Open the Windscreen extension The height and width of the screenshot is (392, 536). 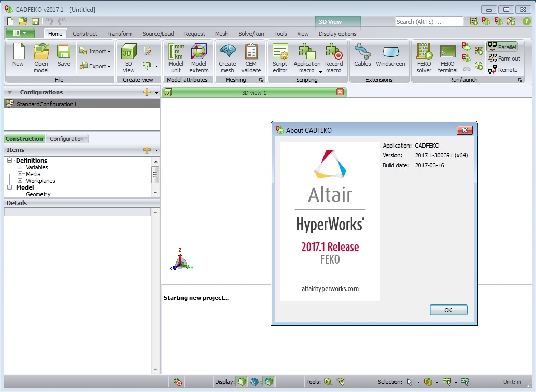point(390,55)
